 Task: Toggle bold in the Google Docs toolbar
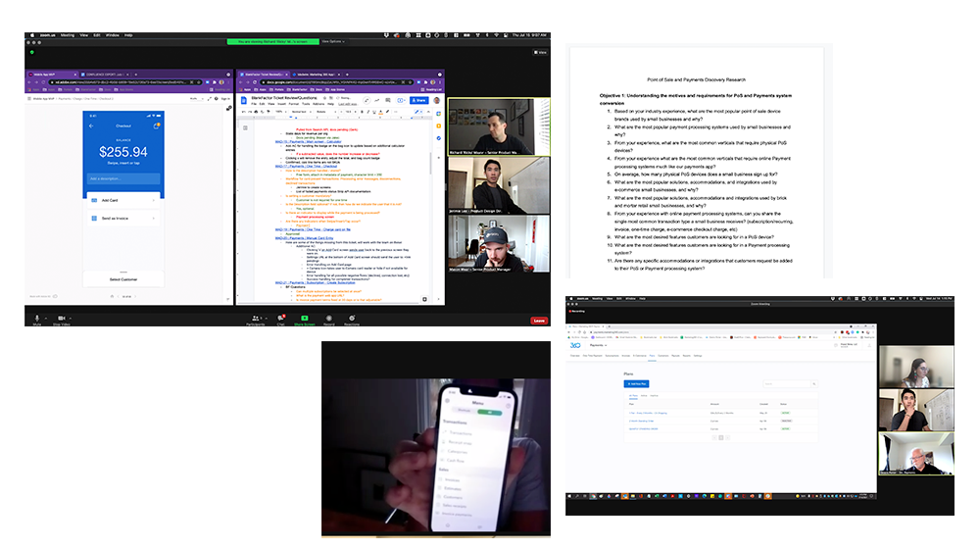(x=362, y=112)
